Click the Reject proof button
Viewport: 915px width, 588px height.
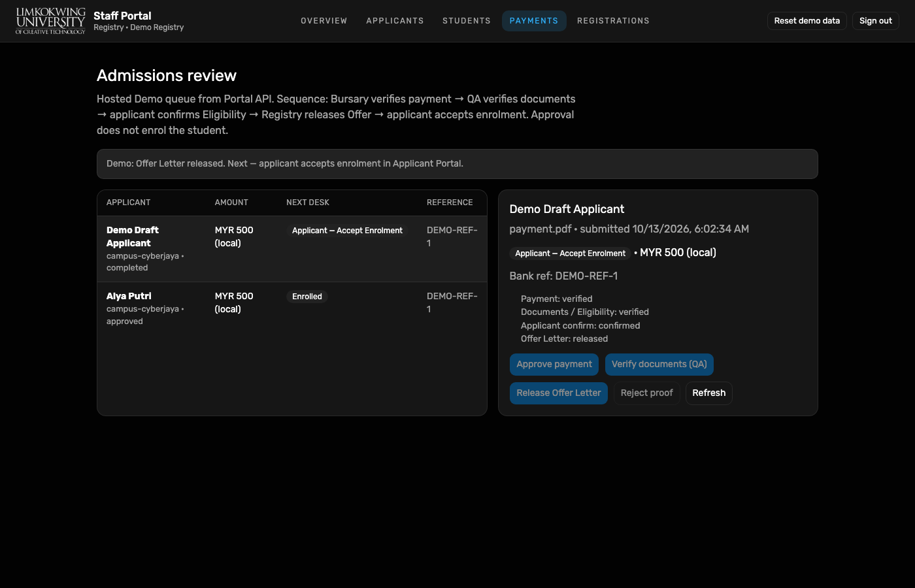click(647, 393)
